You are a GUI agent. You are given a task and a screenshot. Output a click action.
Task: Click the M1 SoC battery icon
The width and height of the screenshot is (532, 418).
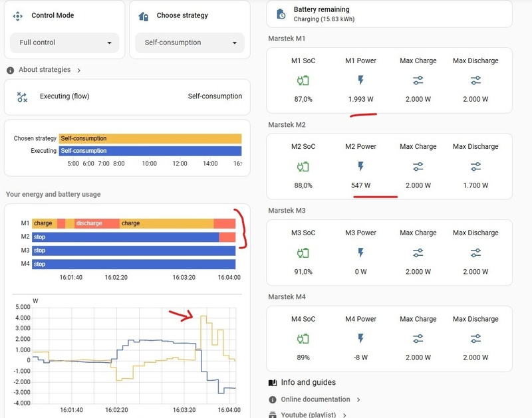coord(303,80)
